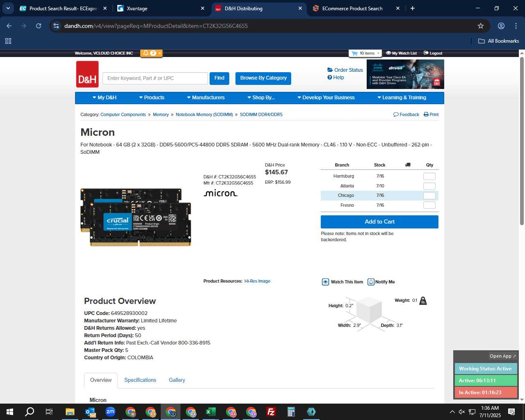Open a new browser tab

pos(413,9)
